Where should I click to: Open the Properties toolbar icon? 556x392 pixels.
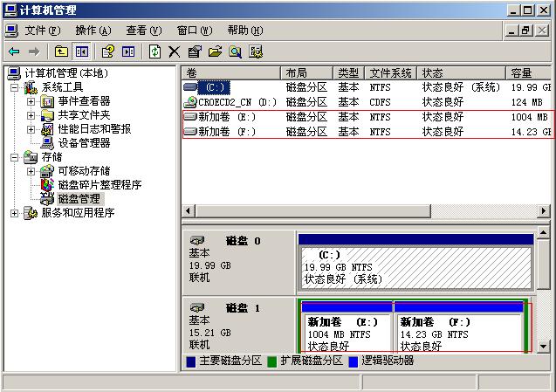(x=194, y=52)
